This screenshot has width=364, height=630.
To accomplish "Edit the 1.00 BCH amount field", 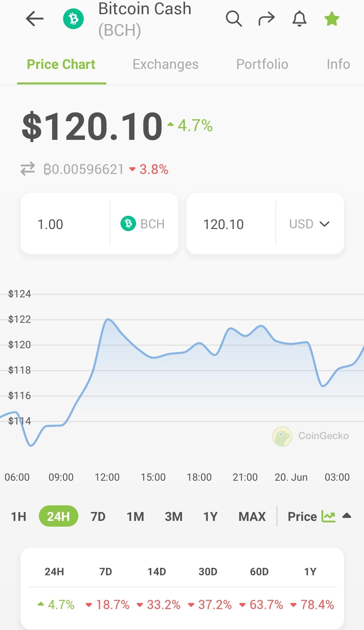I will pos(66,224).
